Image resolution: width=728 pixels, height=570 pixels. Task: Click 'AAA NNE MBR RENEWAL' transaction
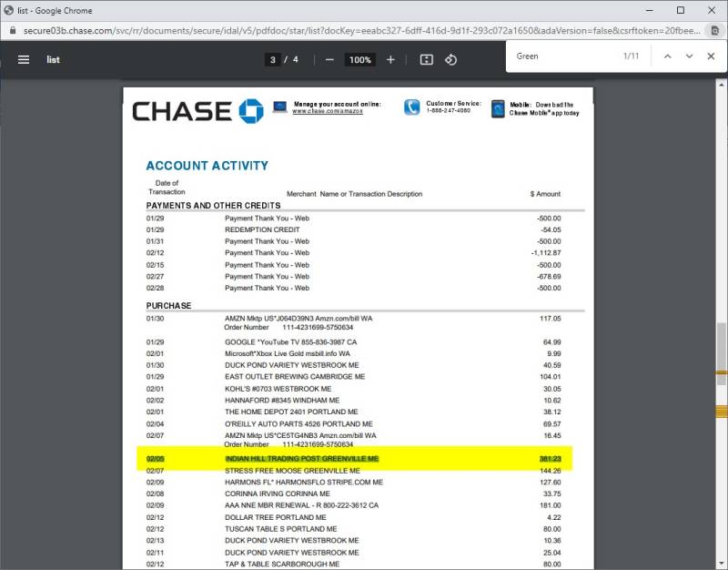(x=302, y=505)
